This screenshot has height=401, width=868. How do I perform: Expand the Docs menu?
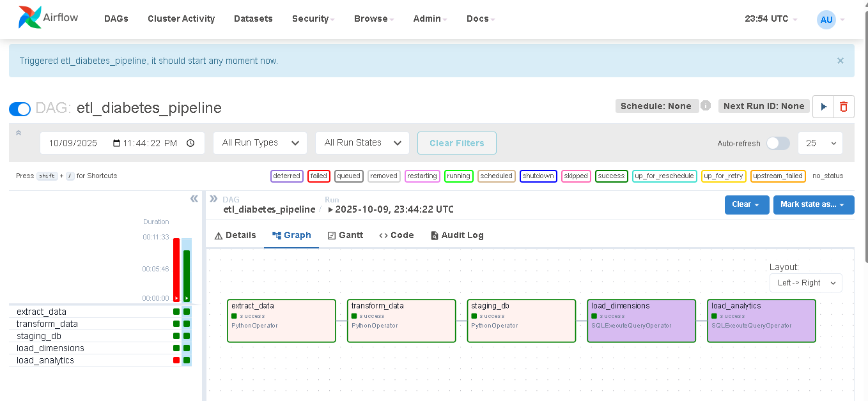click(x=481, y=19)
